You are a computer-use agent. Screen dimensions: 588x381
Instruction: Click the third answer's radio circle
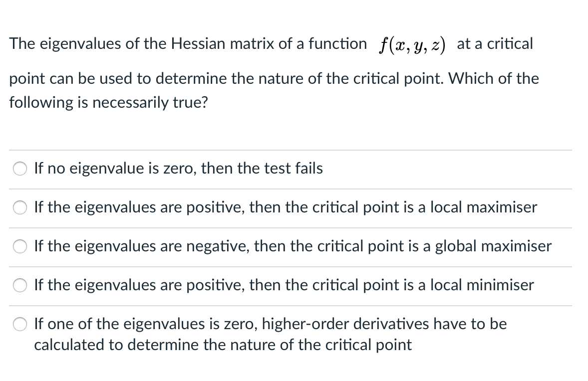19,246
